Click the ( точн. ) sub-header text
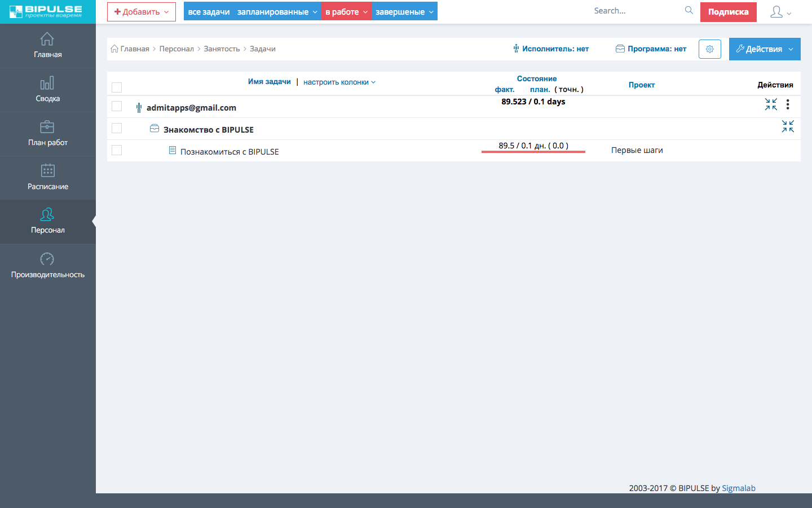Viewport: 812px width, 508px height. pos(569,90)
